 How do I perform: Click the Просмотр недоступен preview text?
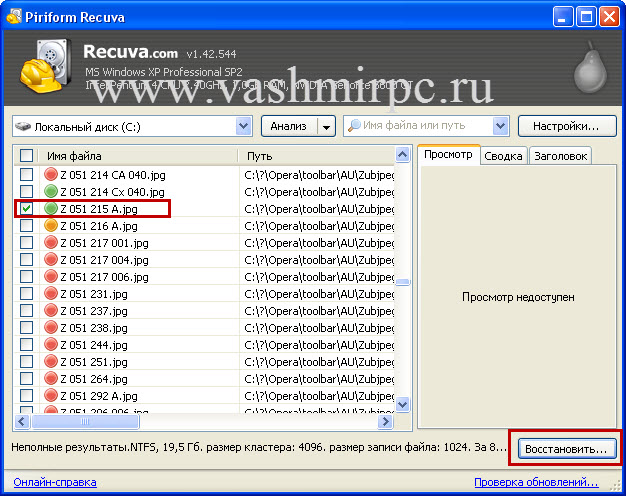pyautogui.click(x=518, y=297)
